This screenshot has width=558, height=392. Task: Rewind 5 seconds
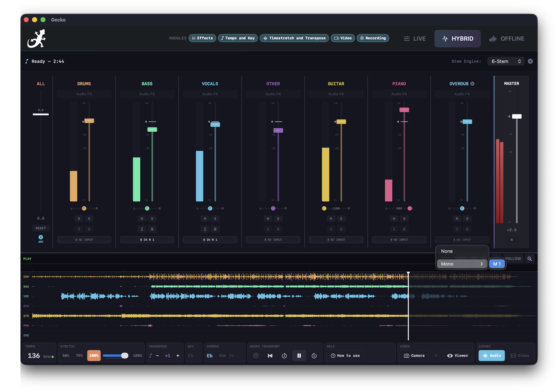[x=284, y=356]
